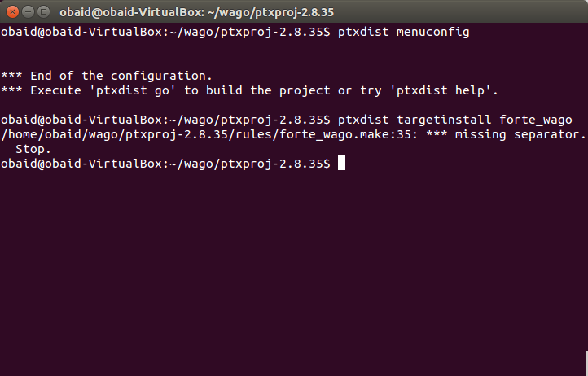Click the 'End of the configuration.' line
588x376 pixels.
107,76
